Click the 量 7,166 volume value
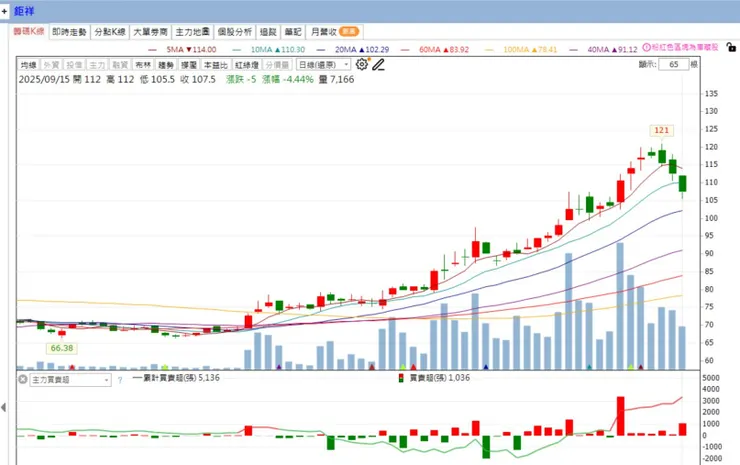 point(336,79)
